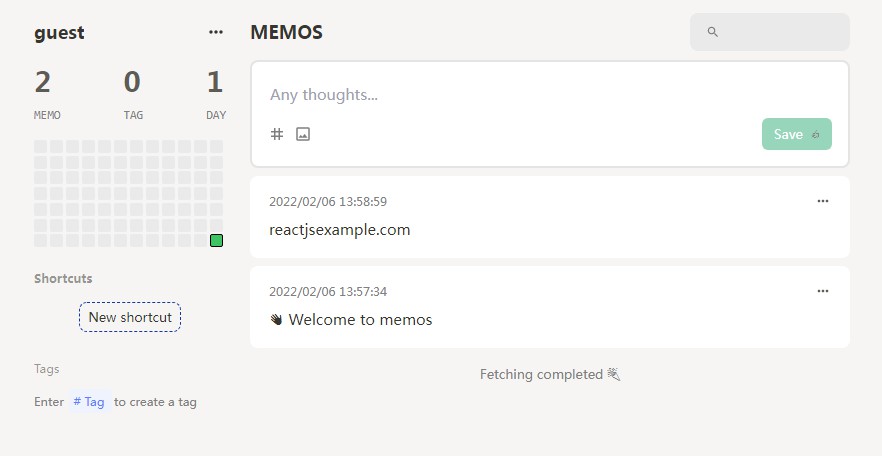The width and height of the screenshot is (882, 456).
Task: Click the guest username
Action: click(59, 32)
